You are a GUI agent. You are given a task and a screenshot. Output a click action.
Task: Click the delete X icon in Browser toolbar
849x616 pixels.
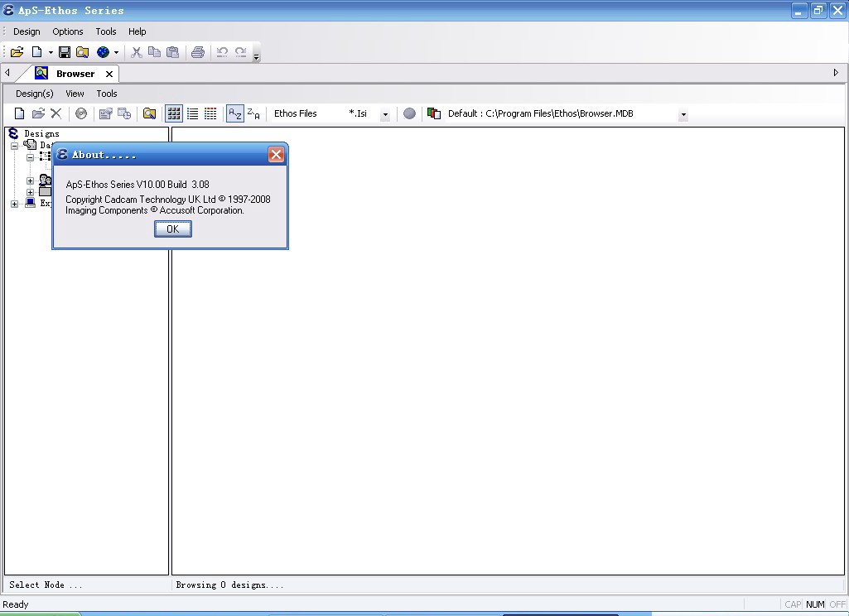tap(55, 113)
